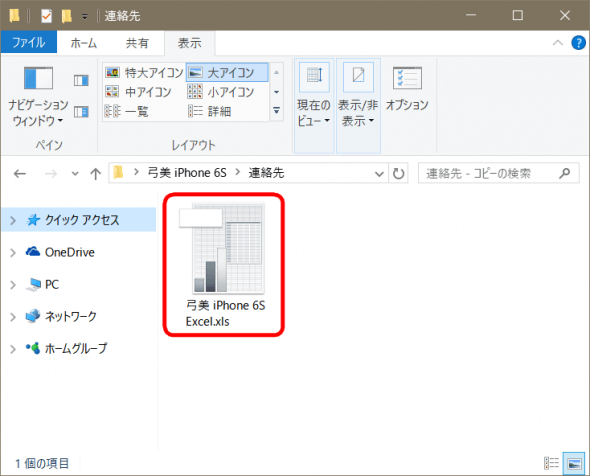The width and height of the screenshot is (590, 476).
Task: Select the 表示 ribbon tab
Action: (190, 43)
